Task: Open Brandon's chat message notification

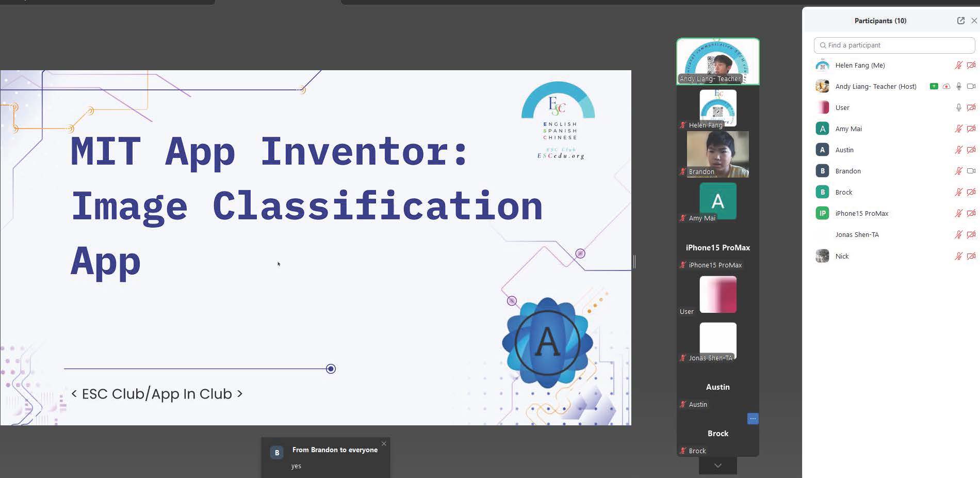Action: coord(325,458)
